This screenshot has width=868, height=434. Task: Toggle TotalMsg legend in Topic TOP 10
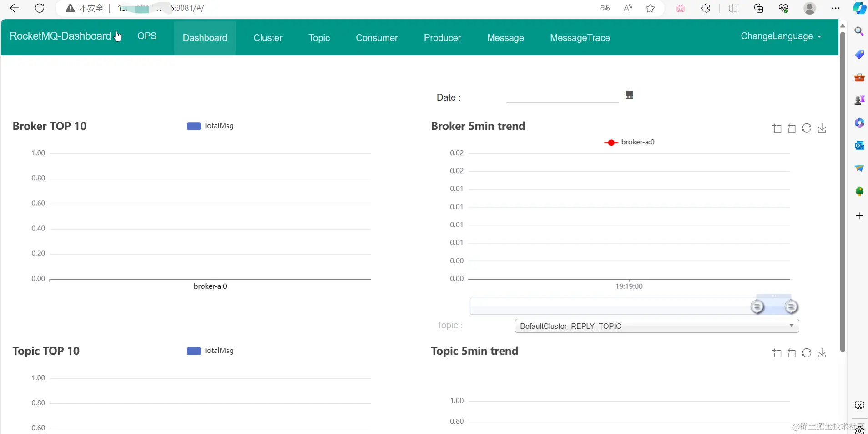click(x=210, y=351)
